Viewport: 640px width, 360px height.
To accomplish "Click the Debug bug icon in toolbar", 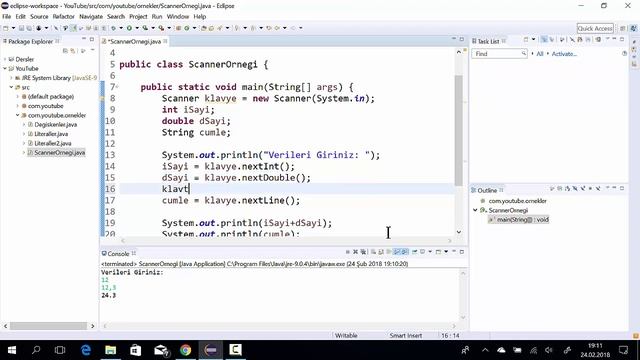I will [113, 28].
